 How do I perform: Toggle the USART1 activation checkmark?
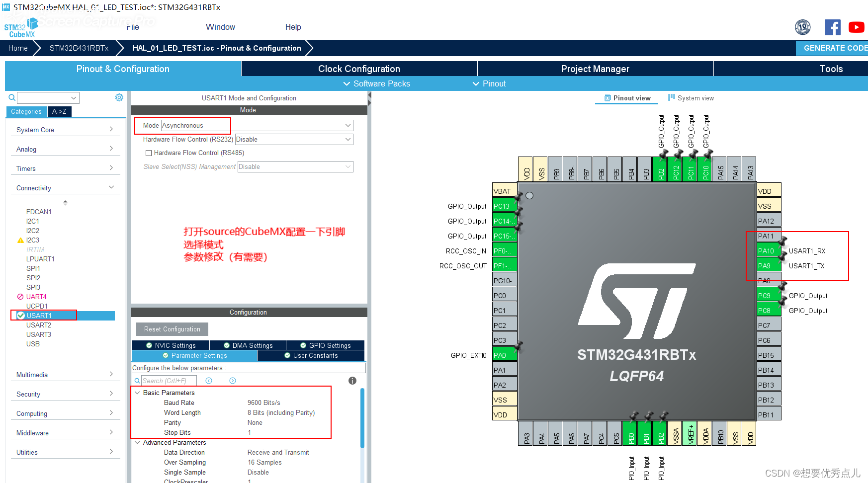point(20,315)
